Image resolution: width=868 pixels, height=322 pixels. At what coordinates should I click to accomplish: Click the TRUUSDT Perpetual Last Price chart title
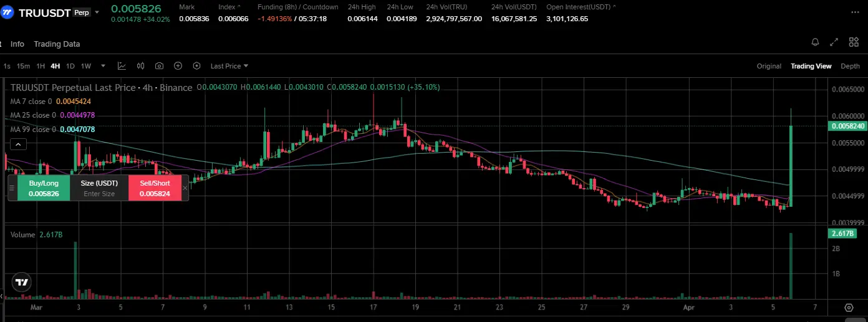point(102,88)
